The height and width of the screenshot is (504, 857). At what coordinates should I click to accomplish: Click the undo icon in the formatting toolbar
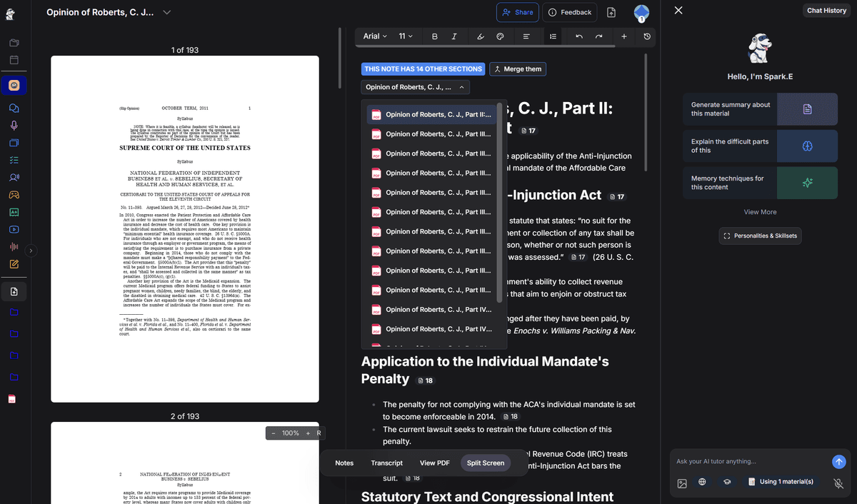(x=578, y=36)
